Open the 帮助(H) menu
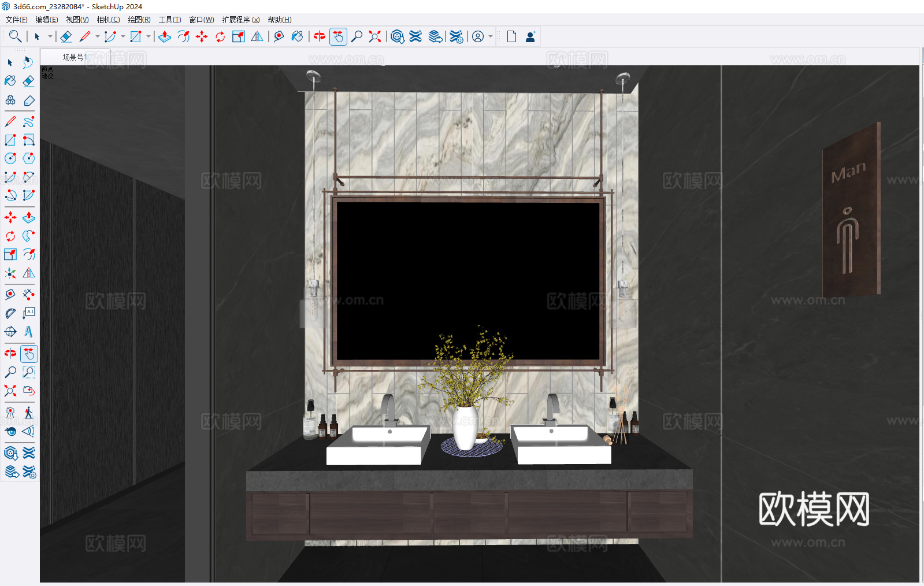 tap(280, 20)
